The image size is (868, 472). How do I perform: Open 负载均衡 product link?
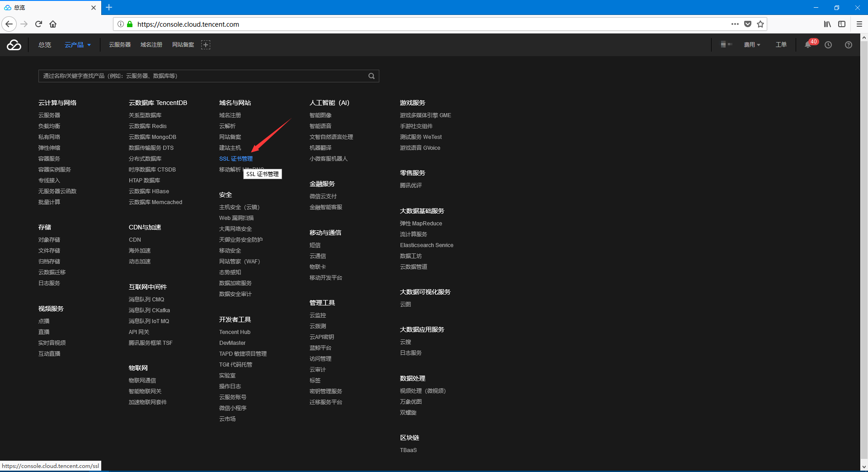pos(49,126)
